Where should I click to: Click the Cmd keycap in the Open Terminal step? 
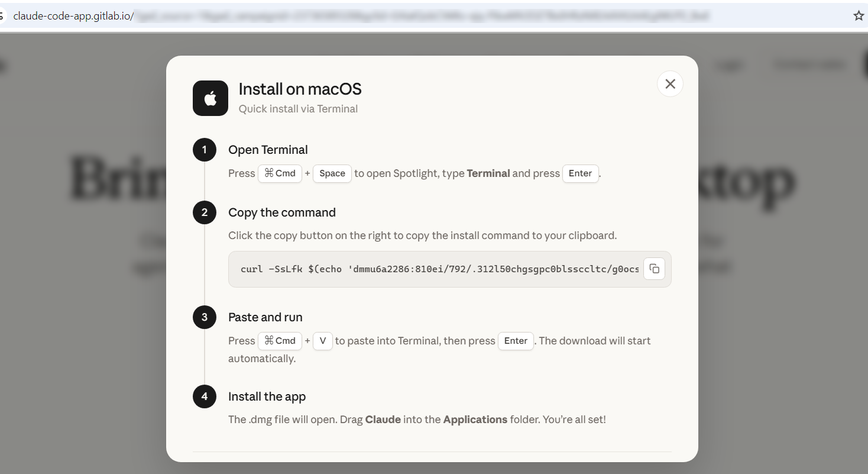coord(280,173)
